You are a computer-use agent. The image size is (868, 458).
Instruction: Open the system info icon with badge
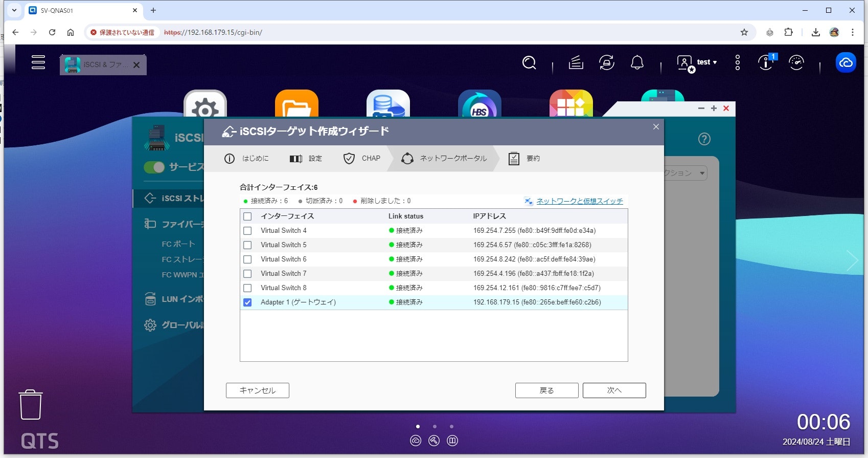tap(766, 62)
